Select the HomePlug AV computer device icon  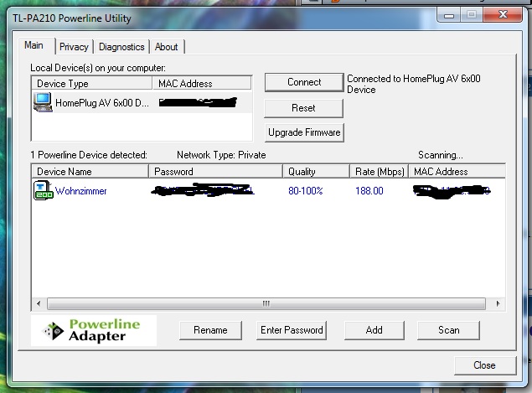(x=43, y=102)
